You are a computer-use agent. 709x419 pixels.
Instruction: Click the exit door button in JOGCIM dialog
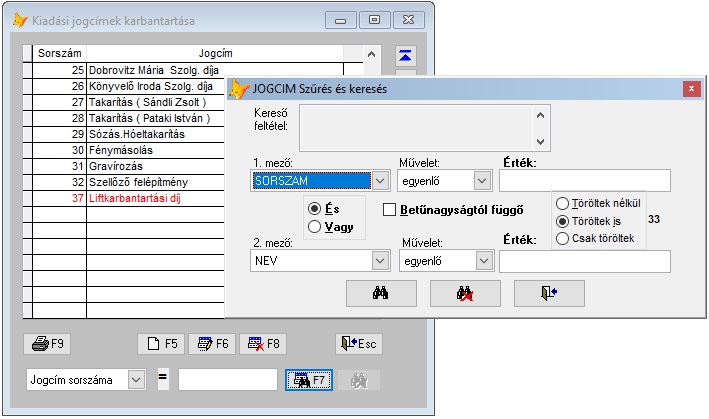tap(549, 293)
